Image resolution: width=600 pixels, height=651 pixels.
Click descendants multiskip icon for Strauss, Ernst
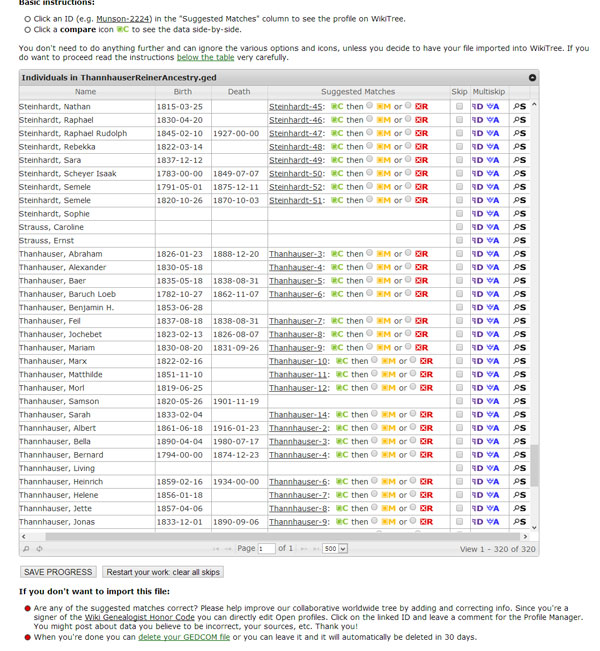point(477,241)
